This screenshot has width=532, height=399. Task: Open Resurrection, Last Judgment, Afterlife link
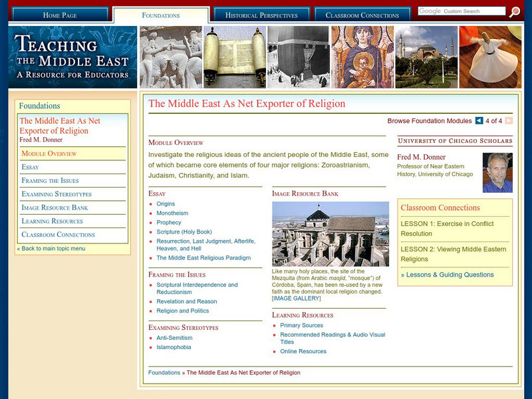(206, 245)
